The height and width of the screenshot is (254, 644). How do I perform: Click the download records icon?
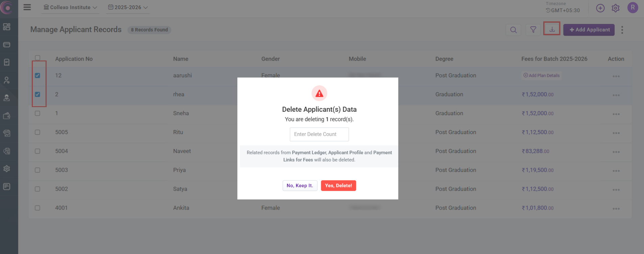552,29
